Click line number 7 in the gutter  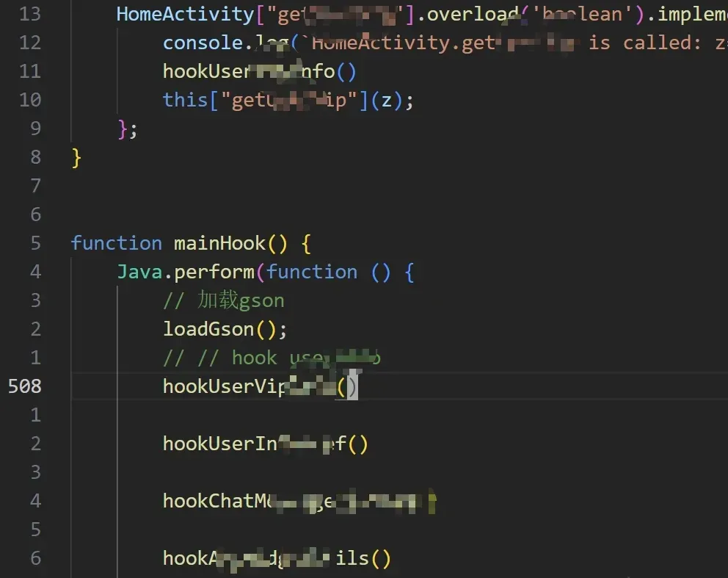pyautogui.click(x=36, y=186)
